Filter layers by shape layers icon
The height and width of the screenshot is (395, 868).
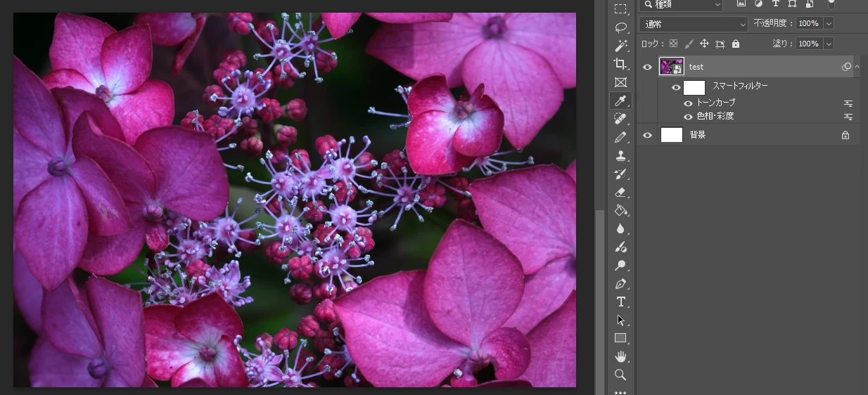793,4
